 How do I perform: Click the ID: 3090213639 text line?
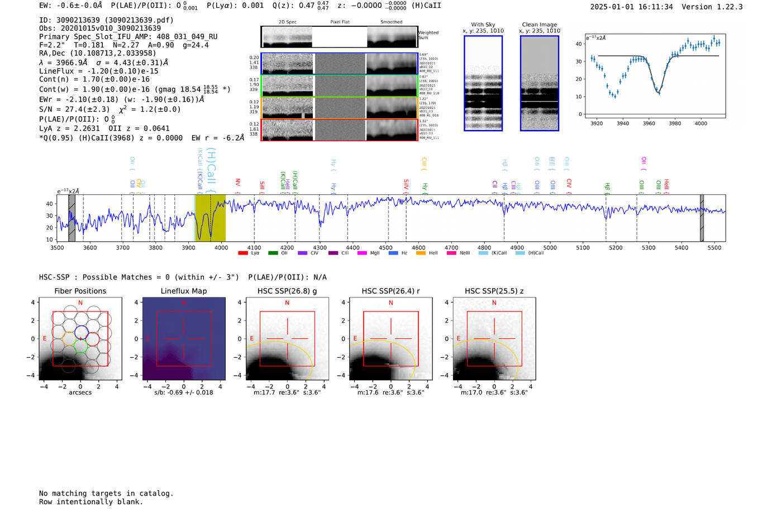point(106,20)
